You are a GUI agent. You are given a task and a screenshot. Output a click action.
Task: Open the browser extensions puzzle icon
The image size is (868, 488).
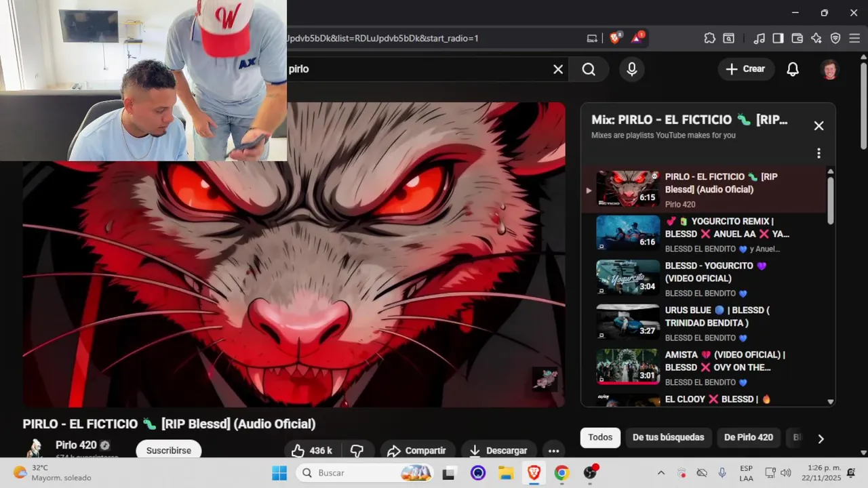click(x=710, y=38)
